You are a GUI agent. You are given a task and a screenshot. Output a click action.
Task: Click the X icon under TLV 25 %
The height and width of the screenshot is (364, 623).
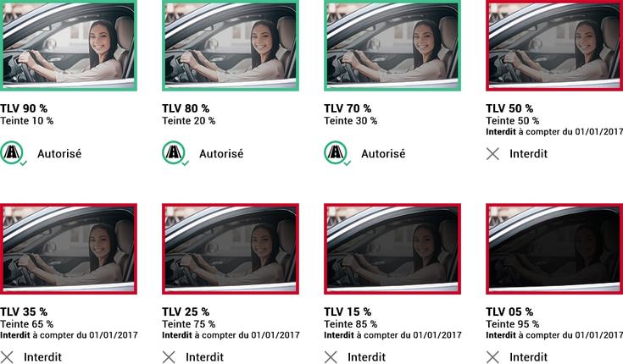pyautogui.click(x=169, y=357)
